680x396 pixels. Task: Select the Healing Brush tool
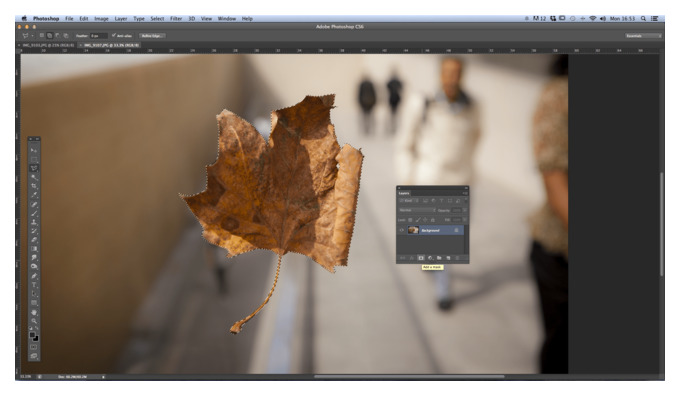pyautogui.click(x=34, y=204)
